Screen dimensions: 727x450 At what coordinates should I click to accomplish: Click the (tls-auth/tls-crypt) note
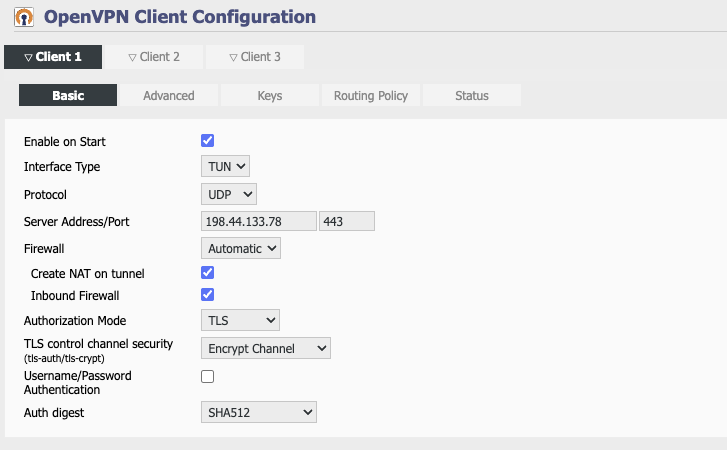tap(64, 358)
